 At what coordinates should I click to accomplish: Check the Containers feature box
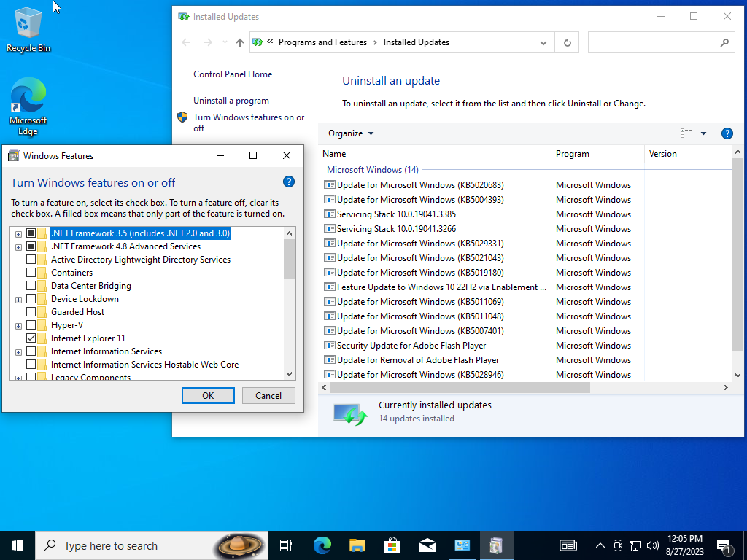[x=31, y=273]
